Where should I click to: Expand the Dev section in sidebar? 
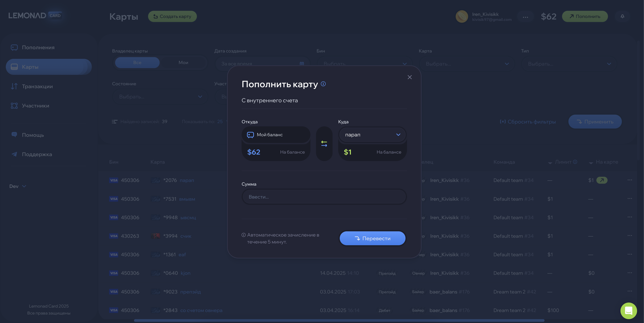point(18,186)
